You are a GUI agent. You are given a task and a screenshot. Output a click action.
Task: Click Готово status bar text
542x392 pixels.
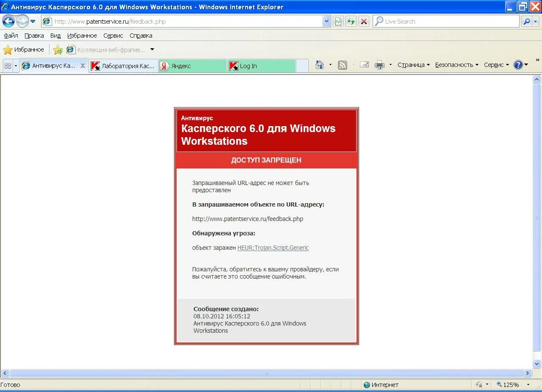10,385
